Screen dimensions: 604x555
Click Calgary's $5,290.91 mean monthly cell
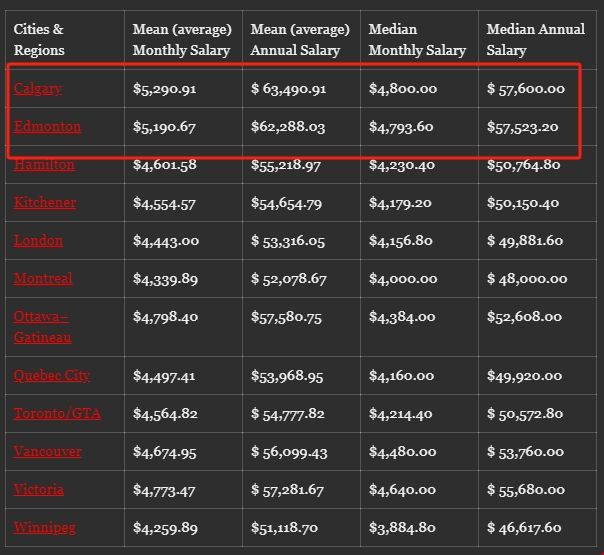tap(165, 89)
